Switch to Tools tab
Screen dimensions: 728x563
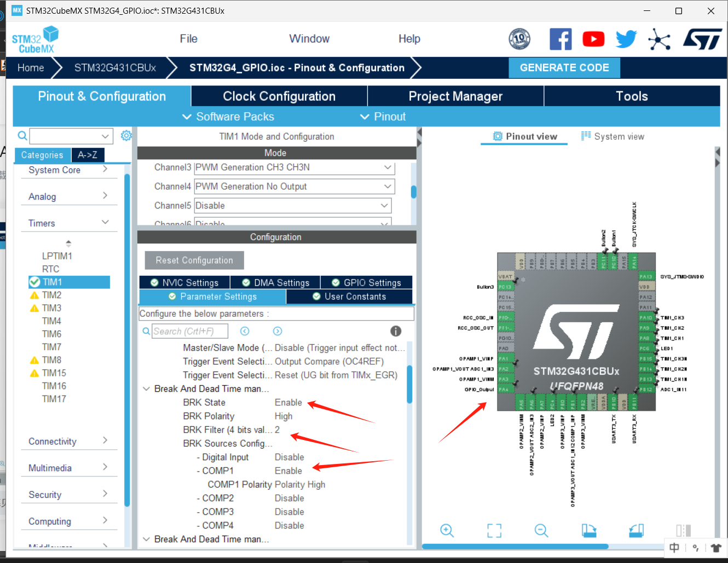632,96
